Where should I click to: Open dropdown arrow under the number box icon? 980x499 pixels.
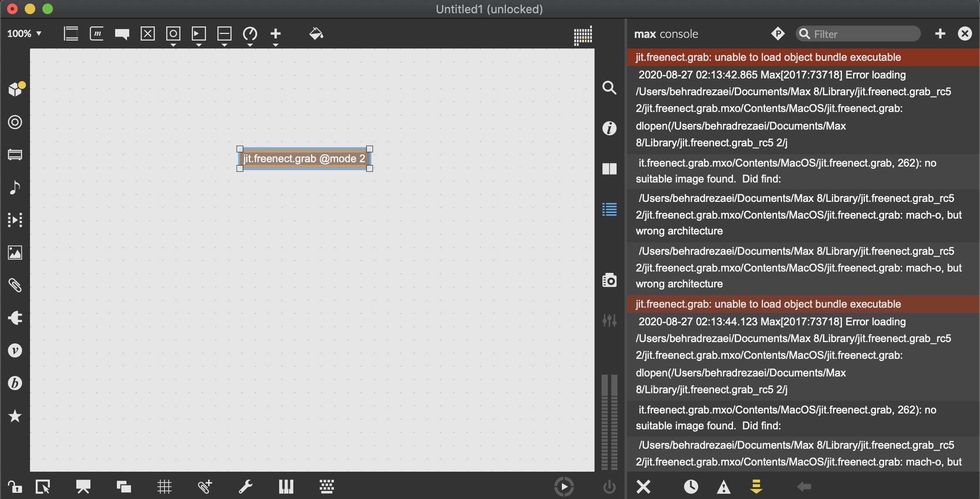click(x=199, y=45)
